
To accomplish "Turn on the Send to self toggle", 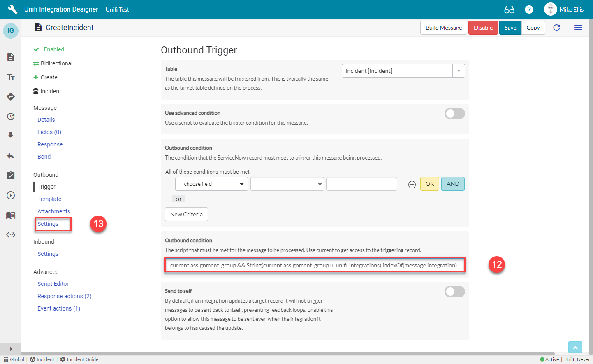I will point(454,292).
